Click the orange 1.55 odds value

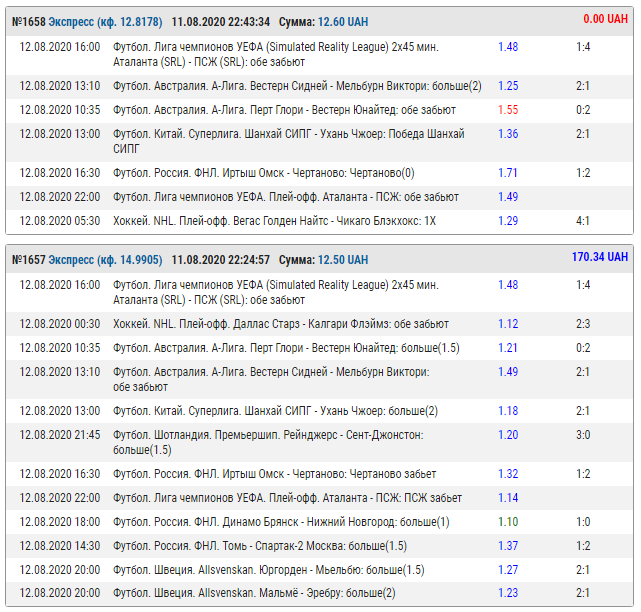click(508, 110)
